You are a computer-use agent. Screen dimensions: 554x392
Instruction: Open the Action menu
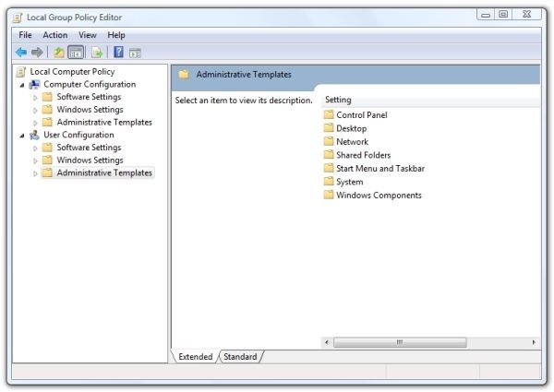point(55,35)
